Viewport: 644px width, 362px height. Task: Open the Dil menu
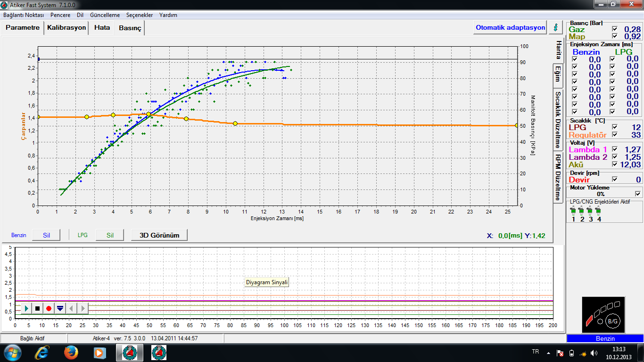pyautogui.click(x=80, y=15)
